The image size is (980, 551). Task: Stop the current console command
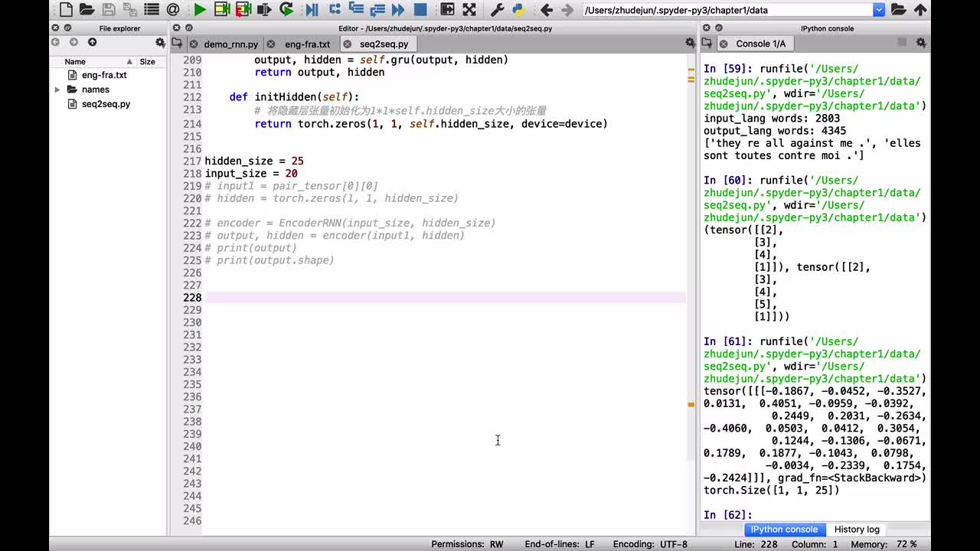pyautogui.click(x=902, y=43)
